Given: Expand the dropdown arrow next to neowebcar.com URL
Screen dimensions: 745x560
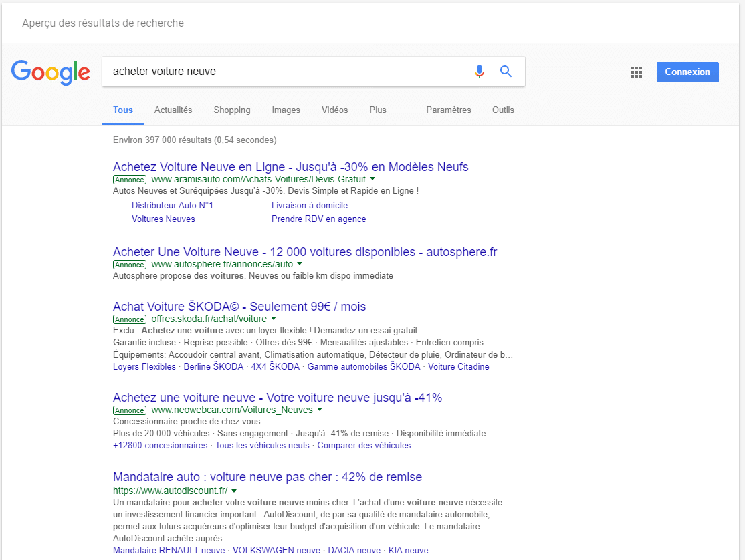Looking at the screenshot, I should pyautogui.click(x=320, y=409).
